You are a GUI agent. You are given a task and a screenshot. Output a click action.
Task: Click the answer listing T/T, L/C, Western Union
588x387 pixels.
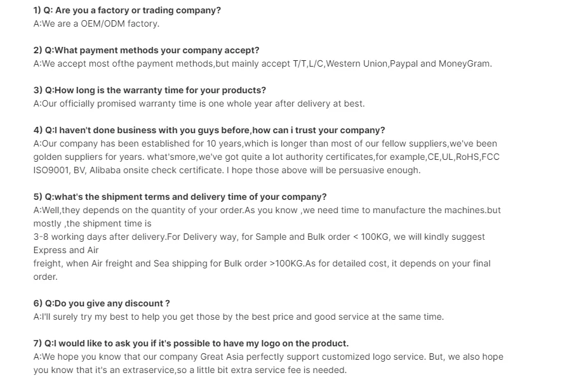(x=262, y=63)
